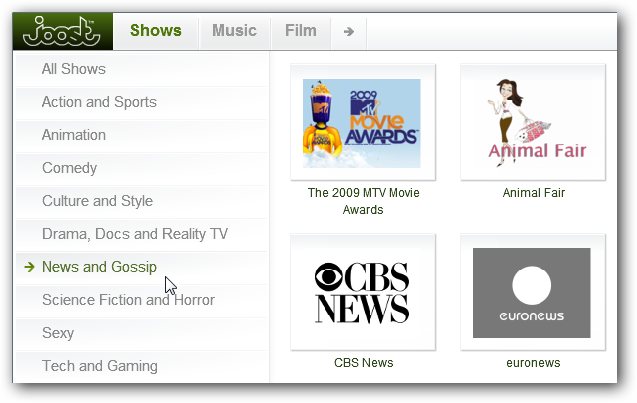Click the euronews title link
Image resolution: width=637 pixels, height=403 pixels.
[533, 363]
